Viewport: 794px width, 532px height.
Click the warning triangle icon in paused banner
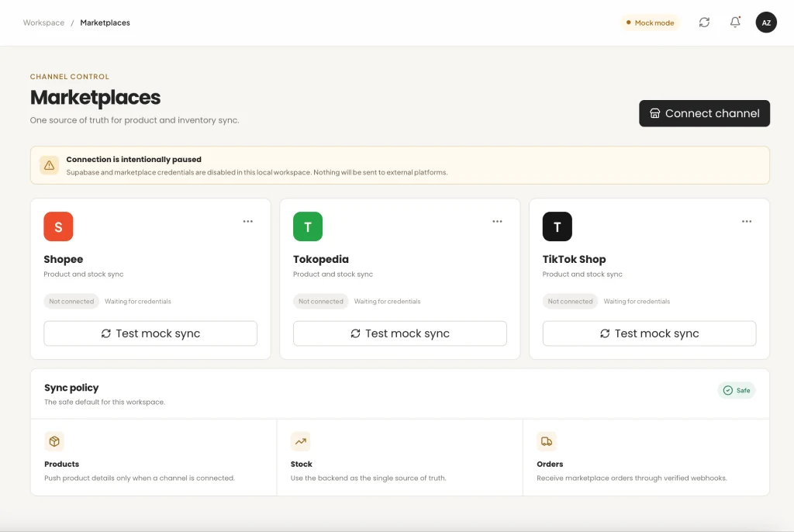coord(49,165)
